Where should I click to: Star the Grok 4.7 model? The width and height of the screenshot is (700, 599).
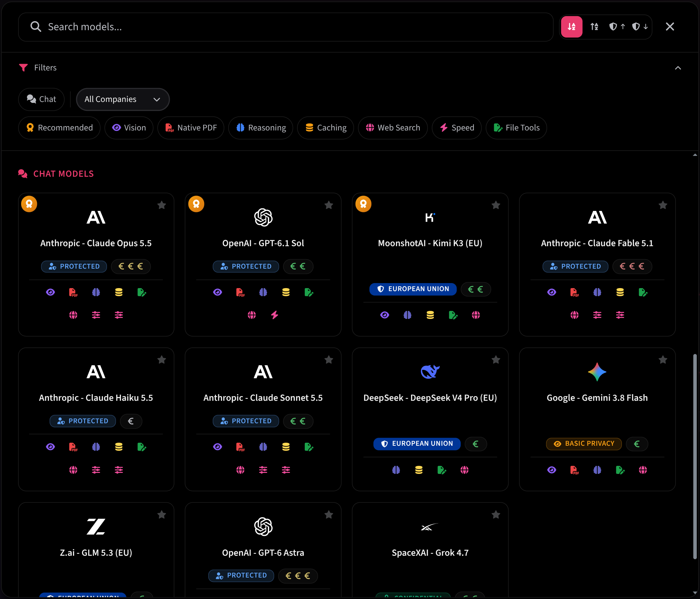coord(495,514)
